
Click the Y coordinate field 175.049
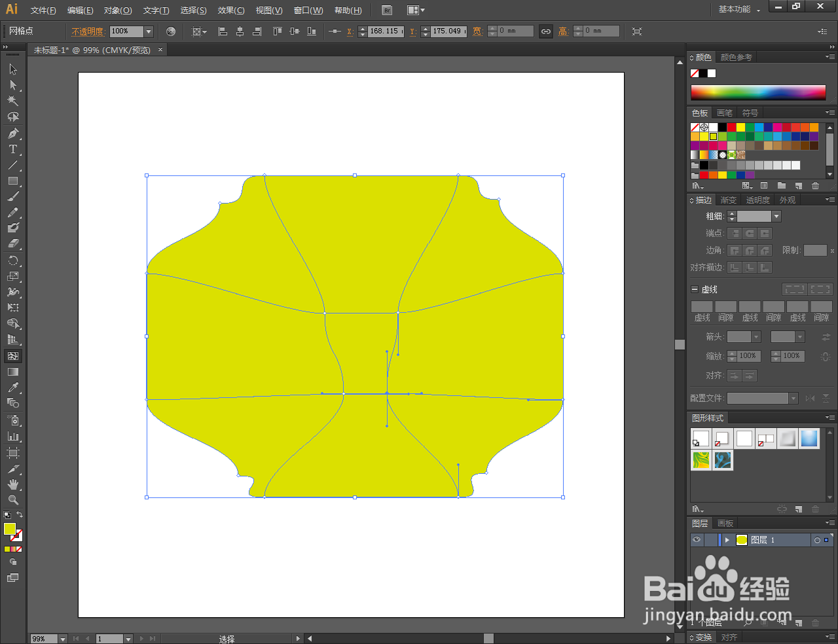pyautogui.click(x=448, y=31)
